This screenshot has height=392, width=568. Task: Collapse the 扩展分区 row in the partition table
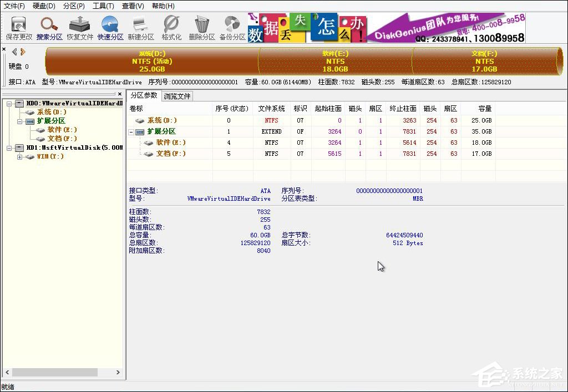(x=130, y=131)
